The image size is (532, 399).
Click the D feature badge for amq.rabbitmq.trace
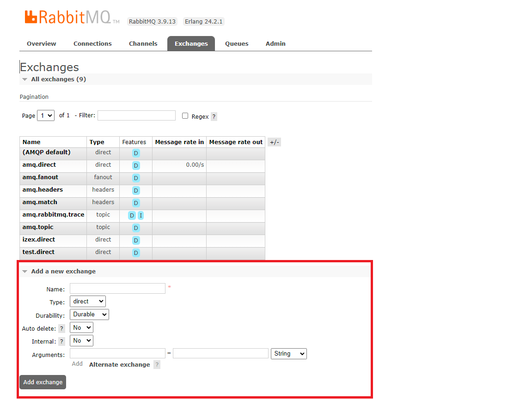(x=132, y=215)
